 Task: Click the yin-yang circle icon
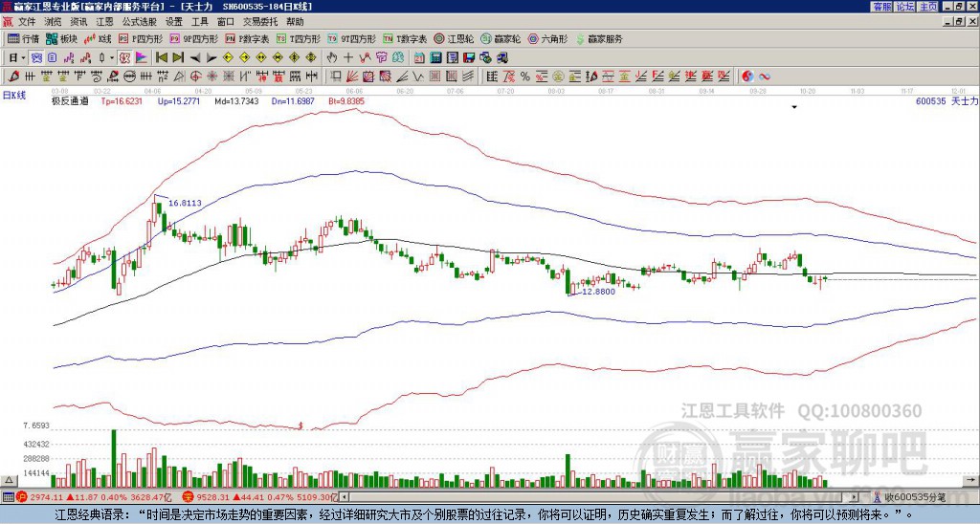click(747, 76)
